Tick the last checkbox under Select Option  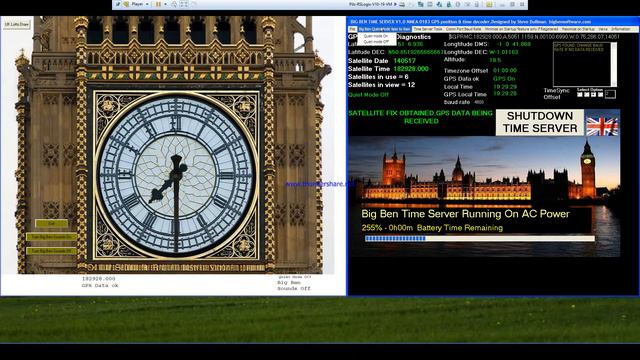pos(600,94)
